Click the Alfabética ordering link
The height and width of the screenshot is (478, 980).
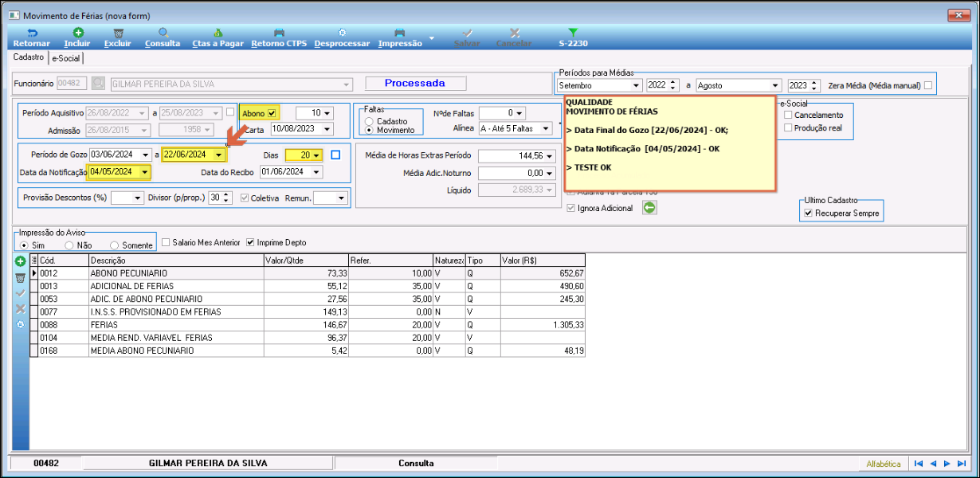884,464
